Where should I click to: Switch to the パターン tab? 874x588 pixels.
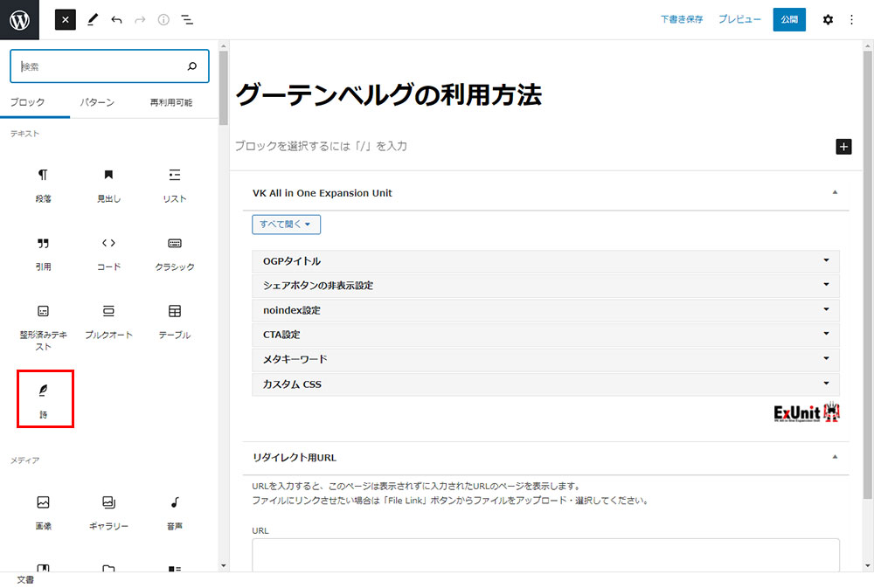click(x=97, y=102)
